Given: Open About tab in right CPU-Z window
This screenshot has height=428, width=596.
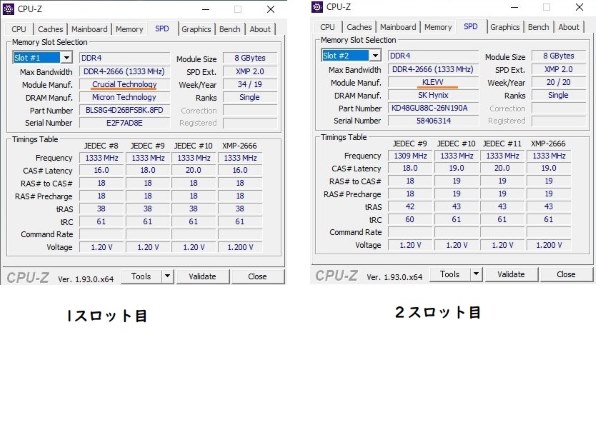Looking at the screenshot, I should pyautogui.click(x=569, y=27).
